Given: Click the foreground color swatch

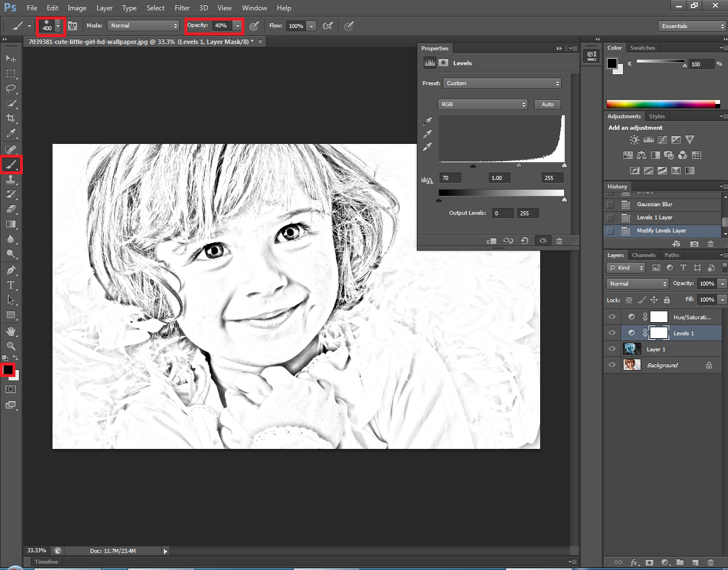Looking at the screenshot, I should click(7, 370).
